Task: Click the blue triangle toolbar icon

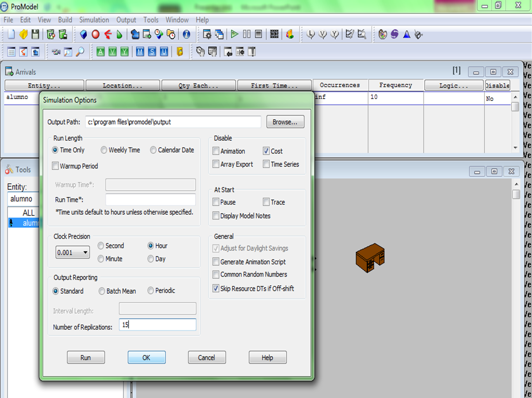Action: pyautogui.click(x=407, y=34)
